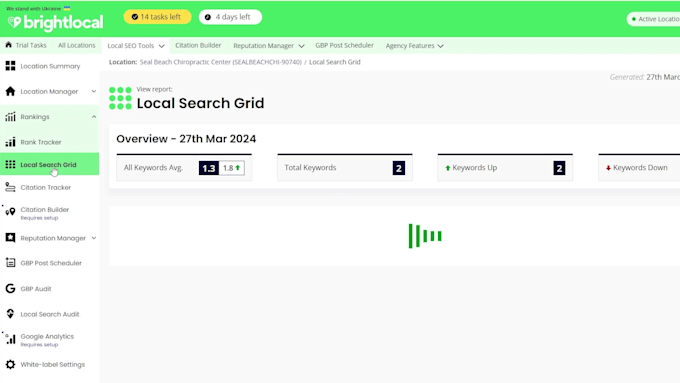Click the All Keywords Avg. 1.3 value
The width and height of the screenshot is (680, 383).
click(209, 168)
